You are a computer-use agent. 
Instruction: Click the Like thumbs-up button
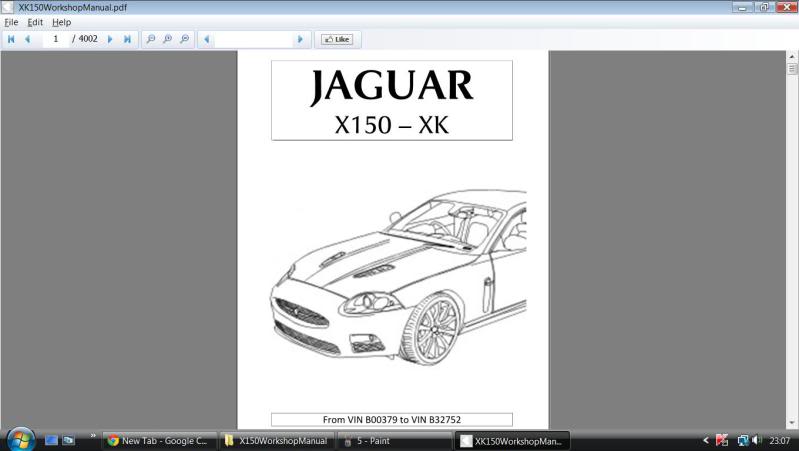(x=337, y=39)
